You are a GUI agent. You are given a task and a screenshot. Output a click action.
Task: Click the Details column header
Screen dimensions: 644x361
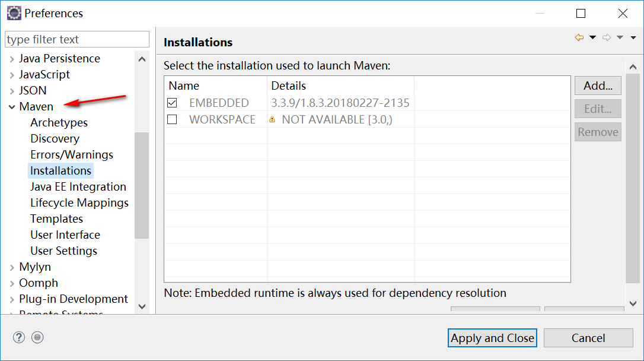(x=341, y=85)
